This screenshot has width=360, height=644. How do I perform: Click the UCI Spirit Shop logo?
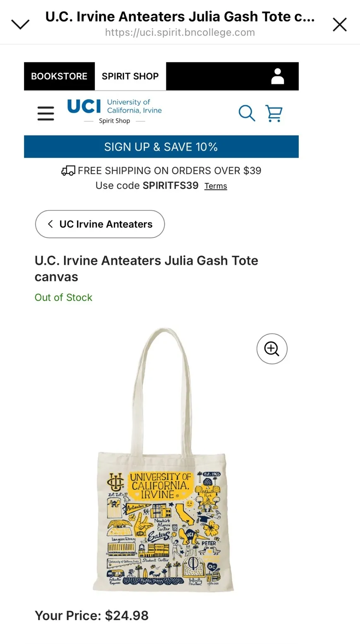115,111
